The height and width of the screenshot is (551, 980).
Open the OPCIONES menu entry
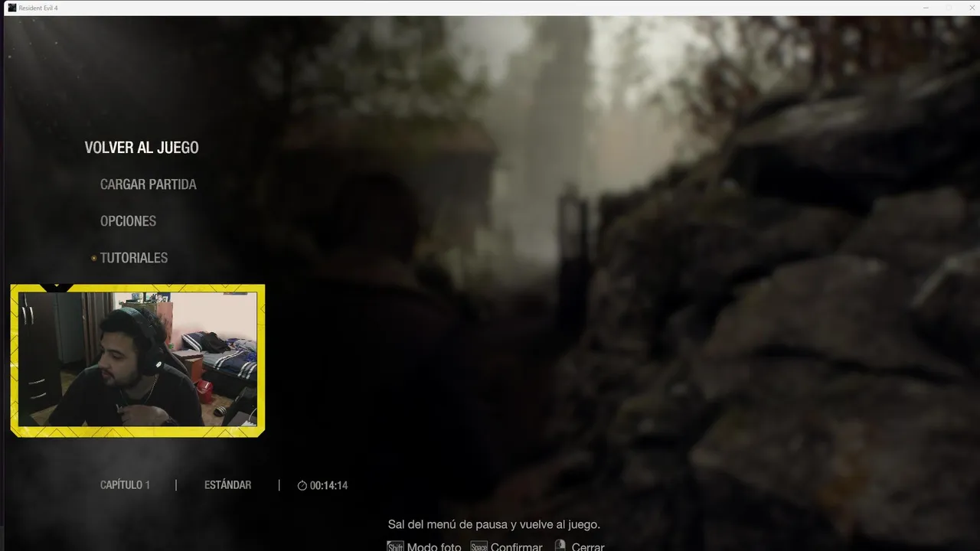click(x=128, y=221)
